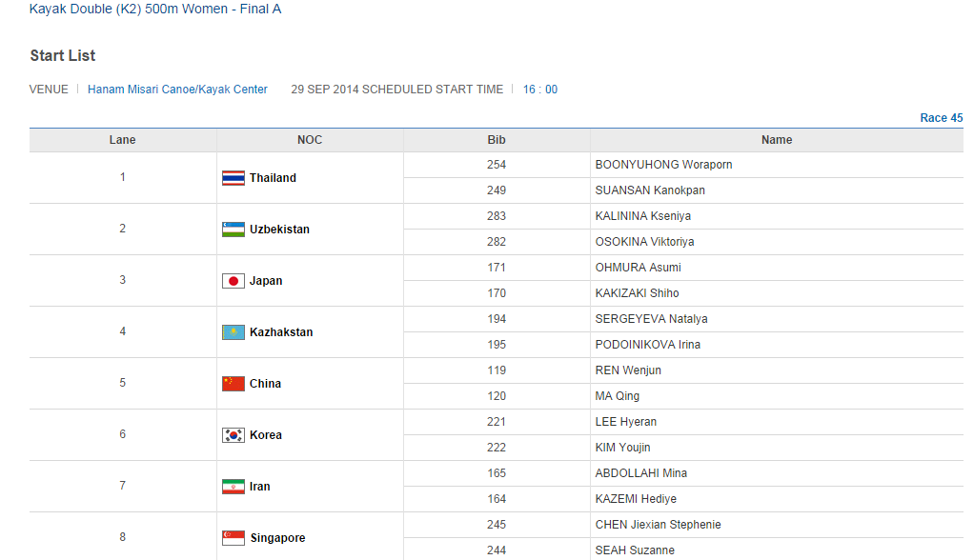The width and height of the screenshot is (974, 560).
Task: Click the Japan flag icon
Action: point(233,281)
